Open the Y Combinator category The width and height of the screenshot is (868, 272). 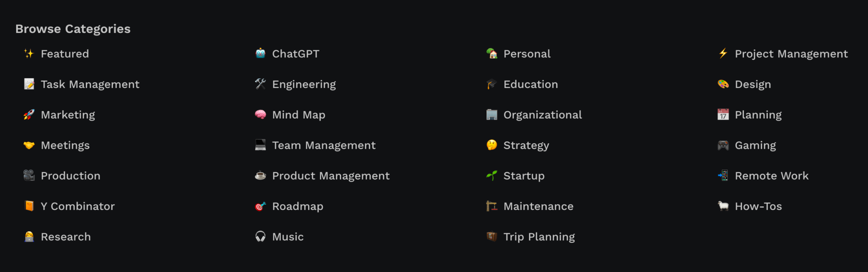77,206
